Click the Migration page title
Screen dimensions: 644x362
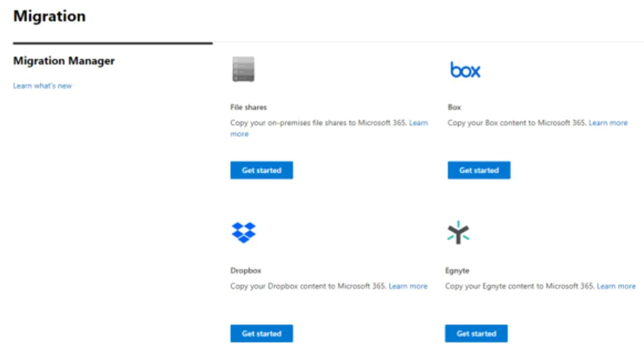point(49,16)
